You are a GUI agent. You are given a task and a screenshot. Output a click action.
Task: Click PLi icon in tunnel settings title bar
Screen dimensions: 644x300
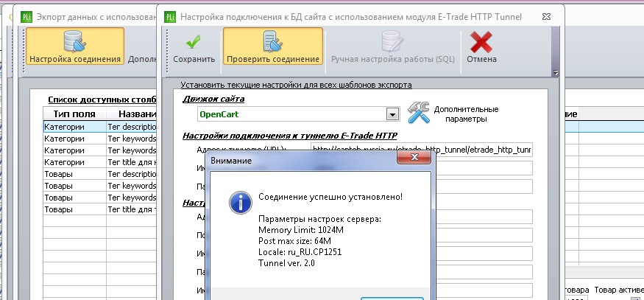[x=170, y=17]
